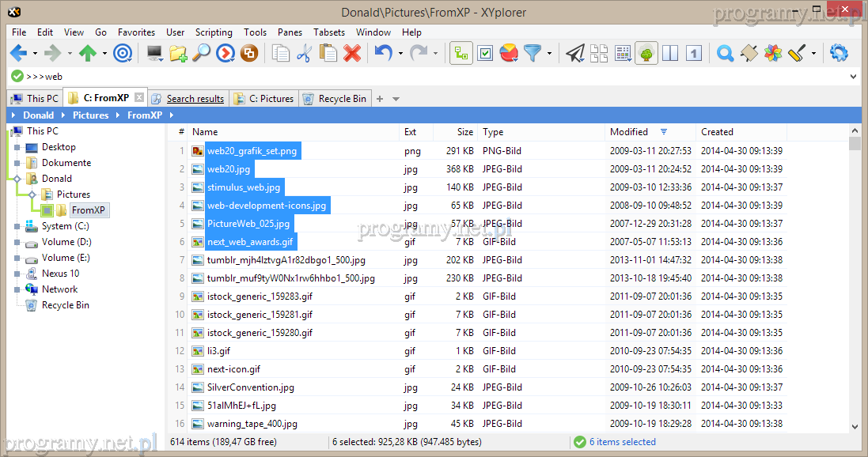Viewport: 868px width, 457px height.
Task: Expand the address bar dropdown
Action: coord(853,77)
